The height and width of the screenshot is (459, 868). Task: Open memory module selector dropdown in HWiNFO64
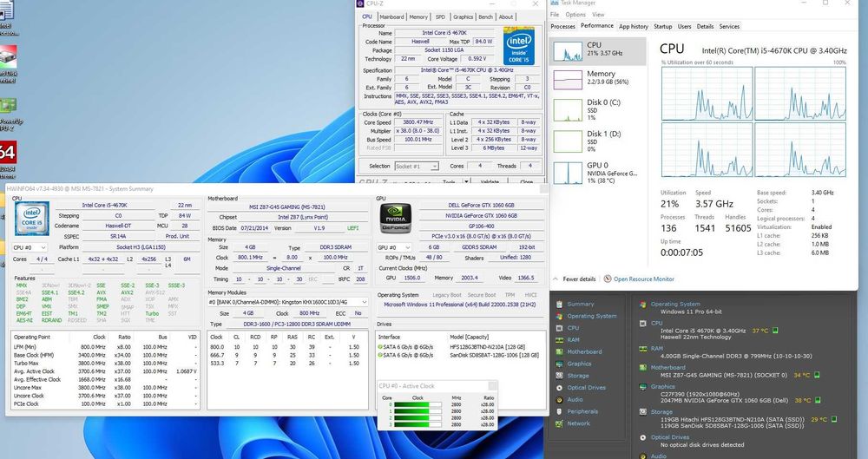coord(288,302)
